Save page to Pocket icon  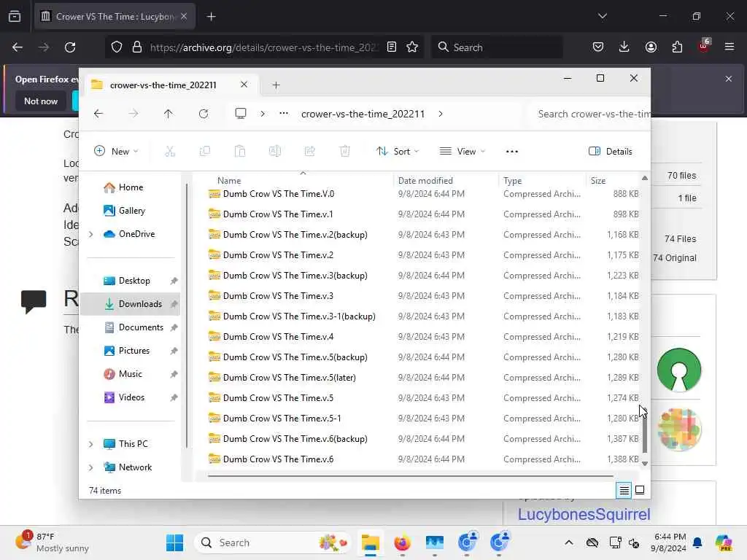click(598, 47)
